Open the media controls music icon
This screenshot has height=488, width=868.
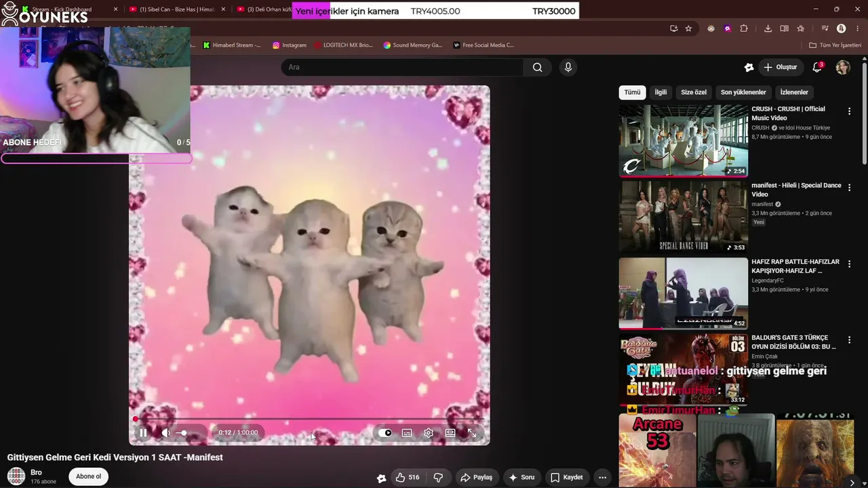coord(825,28)
